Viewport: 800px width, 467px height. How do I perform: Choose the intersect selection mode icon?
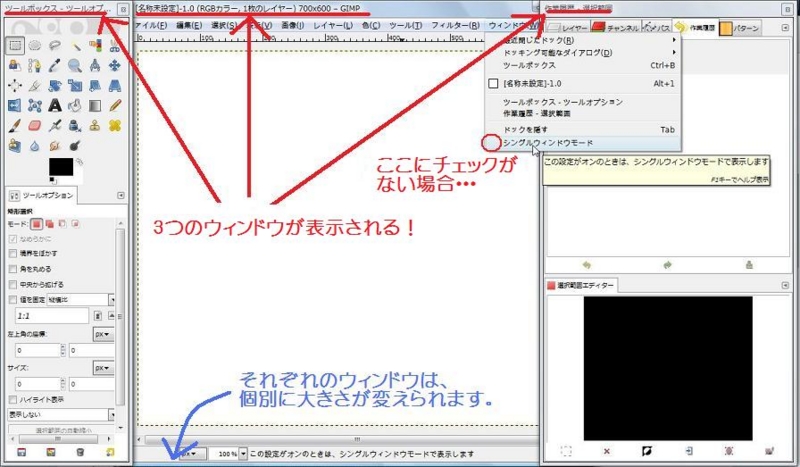tap(75, 224)
